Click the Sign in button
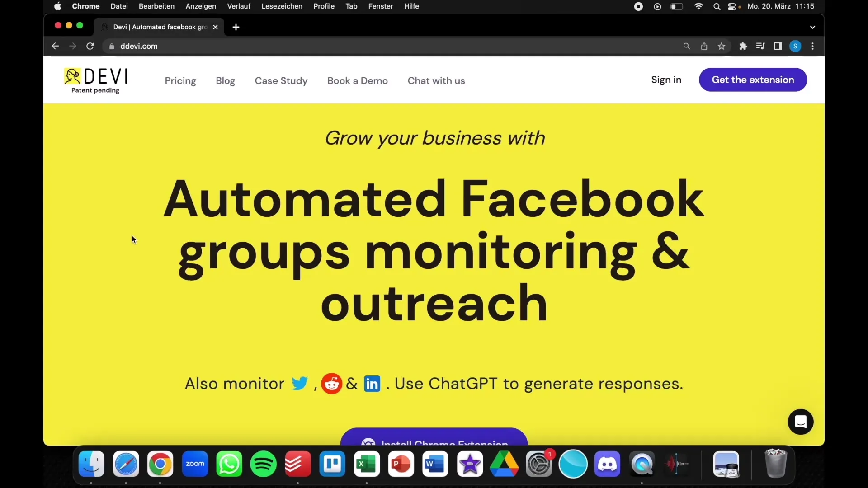 pyautogui.click(x=666, y=80)
